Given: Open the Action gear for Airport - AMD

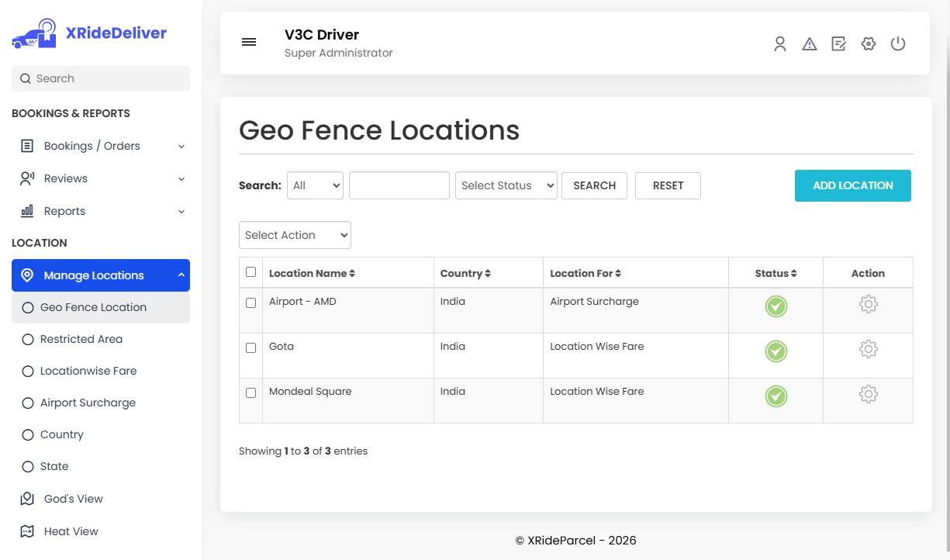Looking at the screenshot, I should pos(868,305).
